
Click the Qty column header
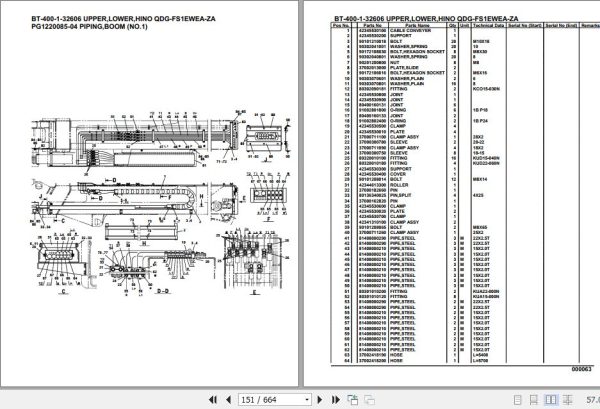[453, 25]
